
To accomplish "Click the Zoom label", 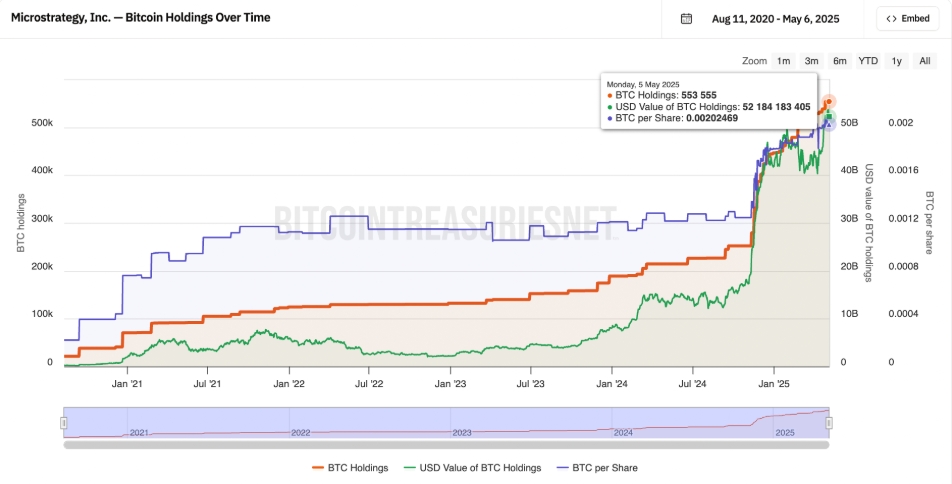I will click(x=755, y=61).
